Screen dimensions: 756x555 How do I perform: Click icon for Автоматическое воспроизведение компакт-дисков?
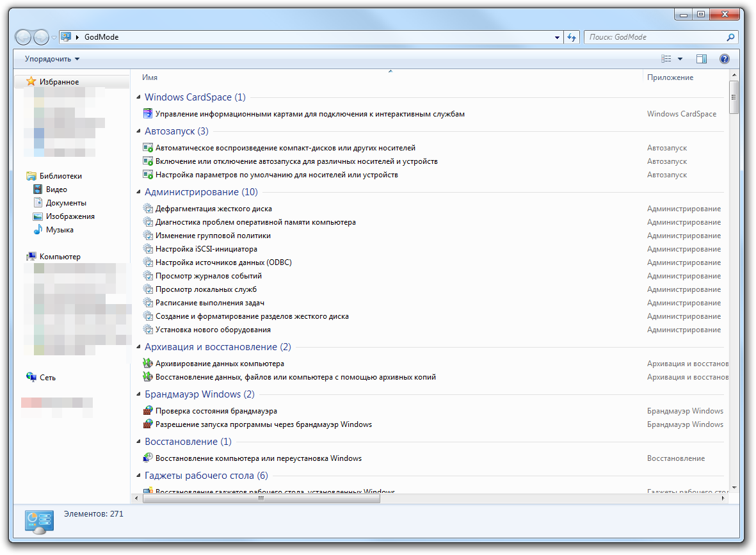tap(148, 147)
